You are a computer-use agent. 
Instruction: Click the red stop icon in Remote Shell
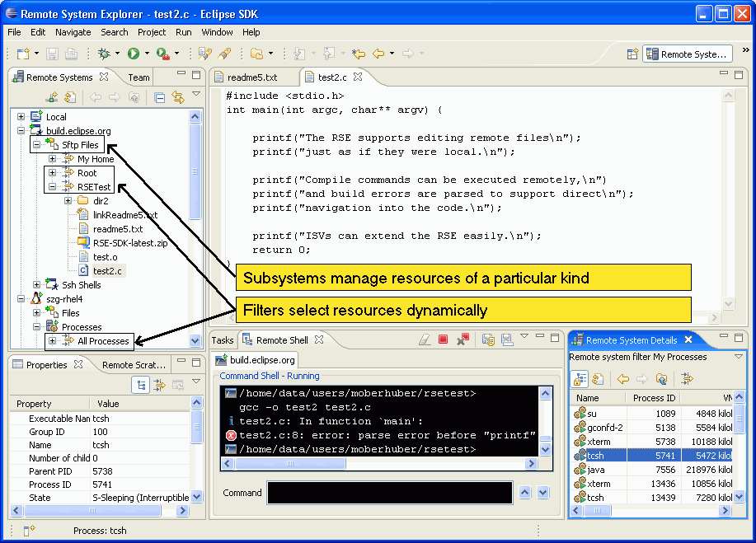pos(443,339)
